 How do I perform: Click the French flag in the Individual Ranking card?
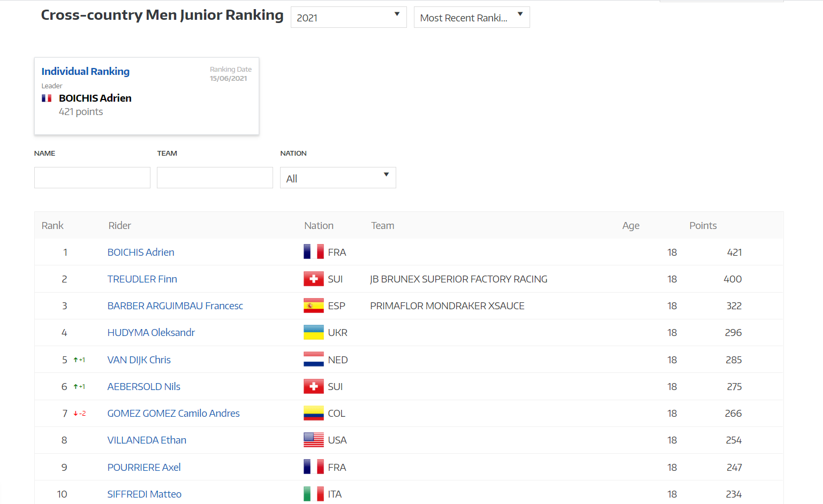(47, 98)
